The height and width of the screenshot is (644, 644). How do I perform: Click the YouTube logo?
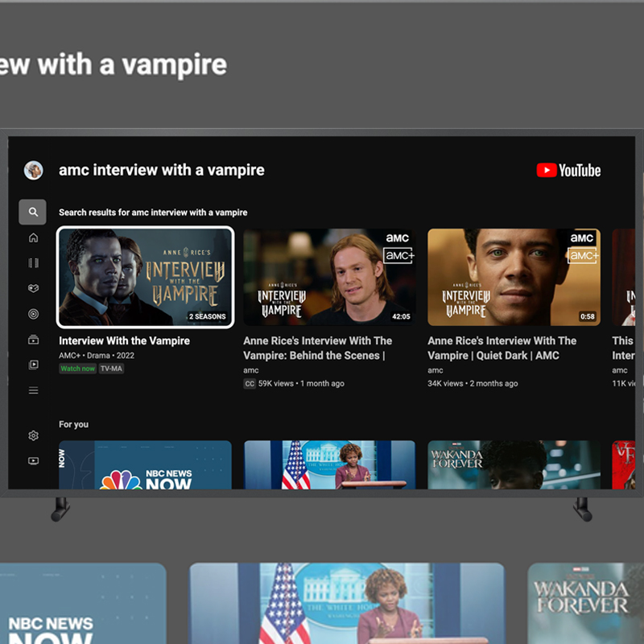[x=568, y=171]
